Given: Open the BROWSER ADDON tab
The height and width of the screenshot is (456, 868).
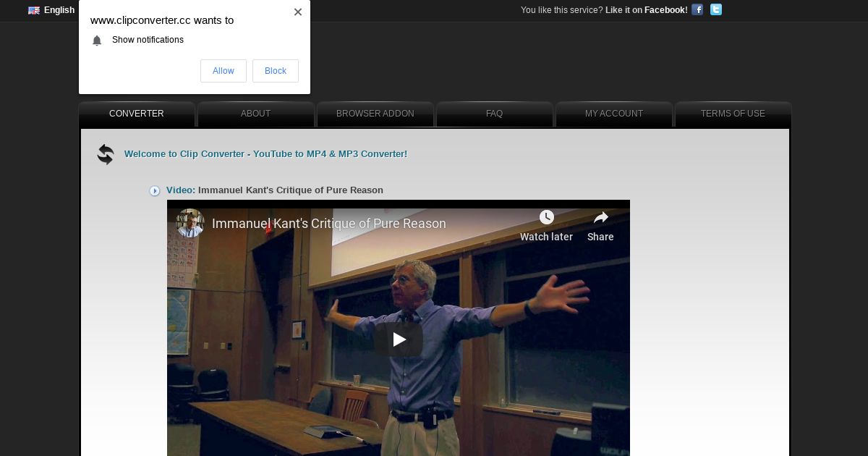Looking at the screenshot, I should click(x=375, y=114).
